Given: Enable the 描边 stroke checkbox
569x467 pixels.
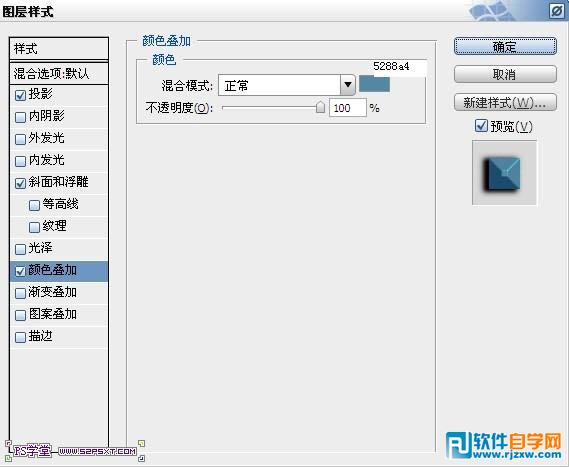Looking at the screenshot, I should click(20, 337).
